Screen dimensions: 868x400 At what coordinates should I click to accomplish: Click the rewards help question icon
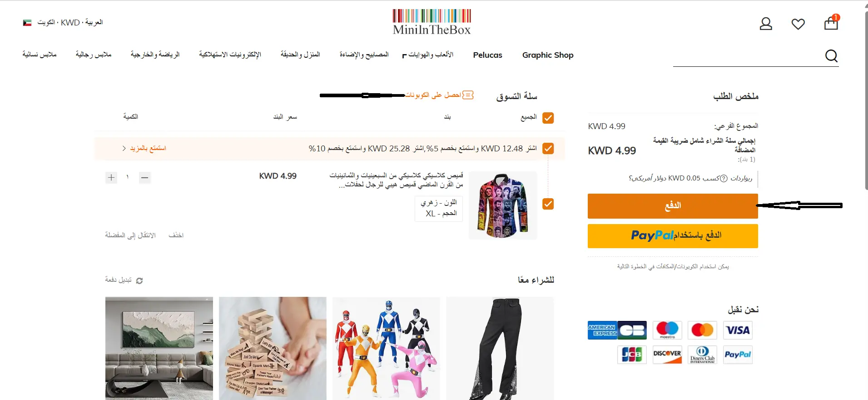click(x=724, y=178)
